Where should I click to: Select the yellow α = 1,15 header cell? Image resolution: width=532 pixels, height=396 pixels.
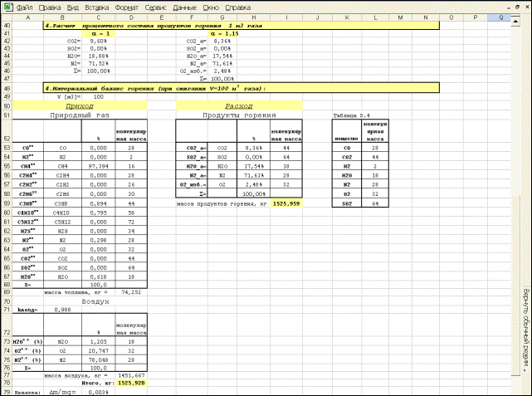click(x=222, y=33)
